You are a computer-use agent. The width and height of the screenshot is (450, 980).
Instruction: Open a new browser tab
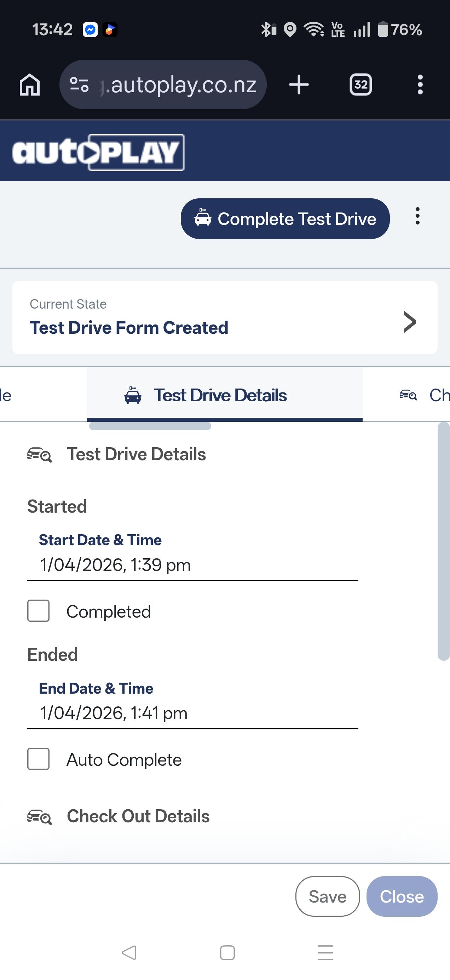(x=299, y=84)
